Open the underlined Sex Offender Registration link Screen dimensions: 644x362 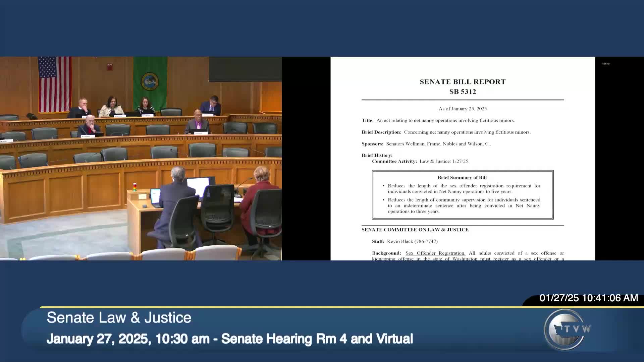(435, 253)
